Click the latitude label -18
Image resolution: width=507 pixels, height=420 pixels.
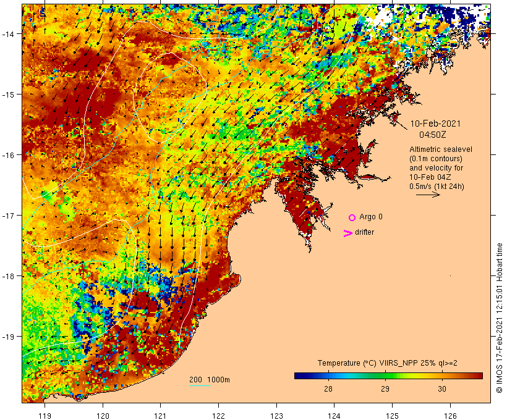(x=8, y=276)
